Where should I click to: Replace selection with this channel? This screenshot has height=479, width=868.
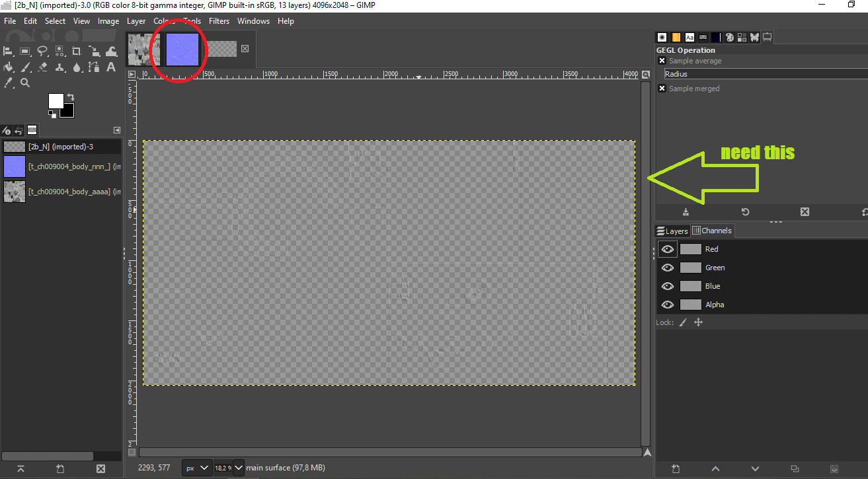click(834, 469)
